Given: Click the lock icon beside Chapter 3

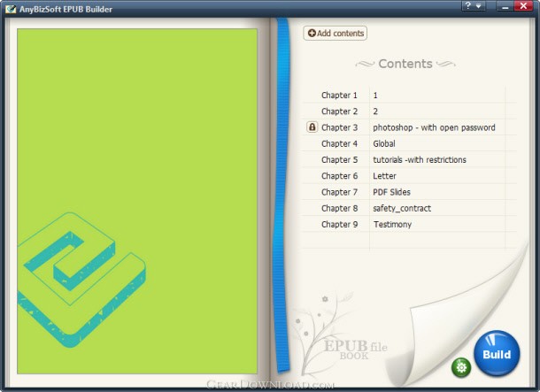Looking at the screenshot, I should [x=312, y=127].
